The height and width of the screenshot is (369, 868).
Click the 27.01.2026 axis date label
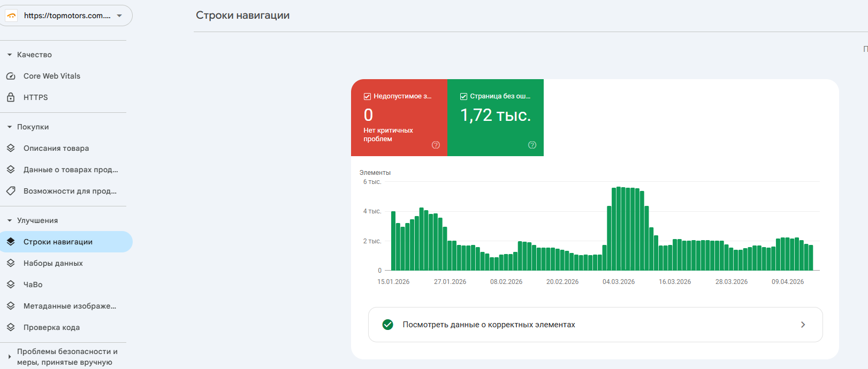point(450,282)
